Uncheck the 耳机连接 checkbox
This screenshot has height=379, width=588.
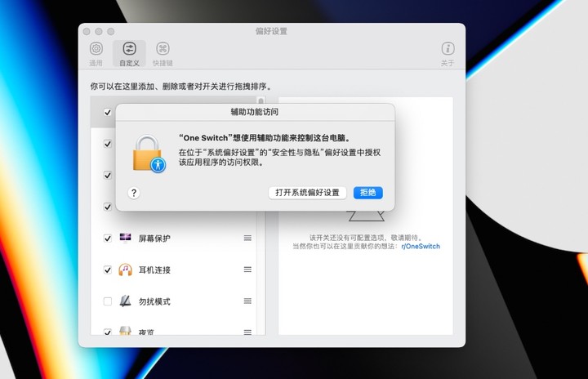108,270
